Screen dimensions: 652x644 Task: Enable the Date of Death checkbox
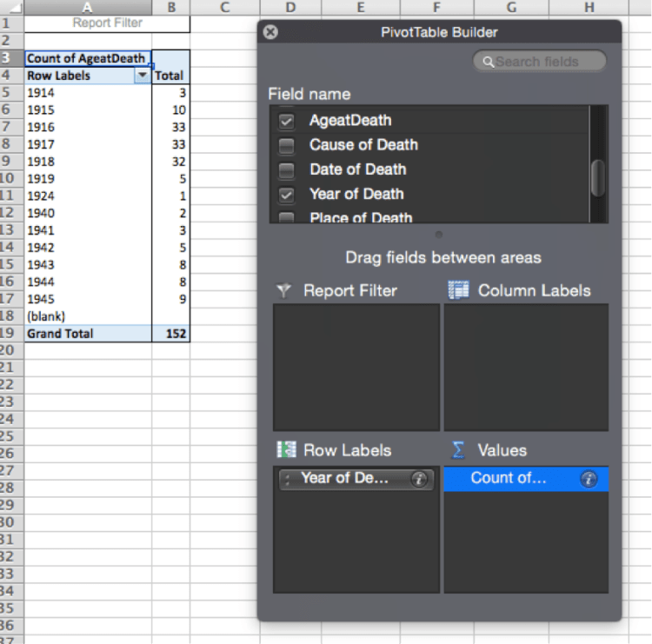tap(286, 169)
